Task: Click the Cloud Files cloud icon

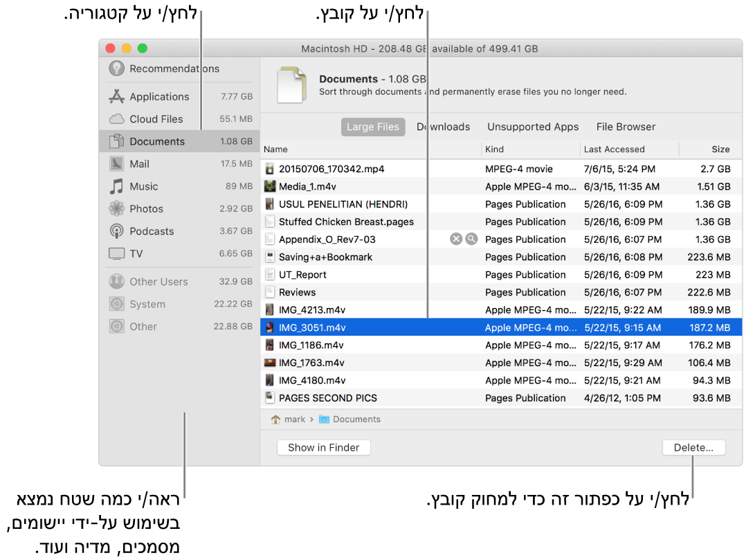Action: point(116,118)
